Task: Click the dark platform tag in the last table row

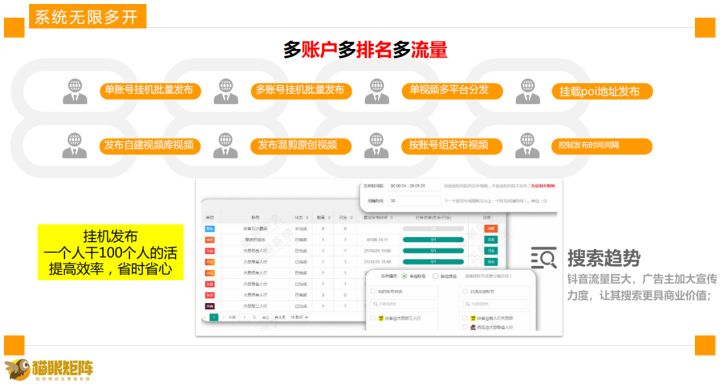Action: pos(209,306)
